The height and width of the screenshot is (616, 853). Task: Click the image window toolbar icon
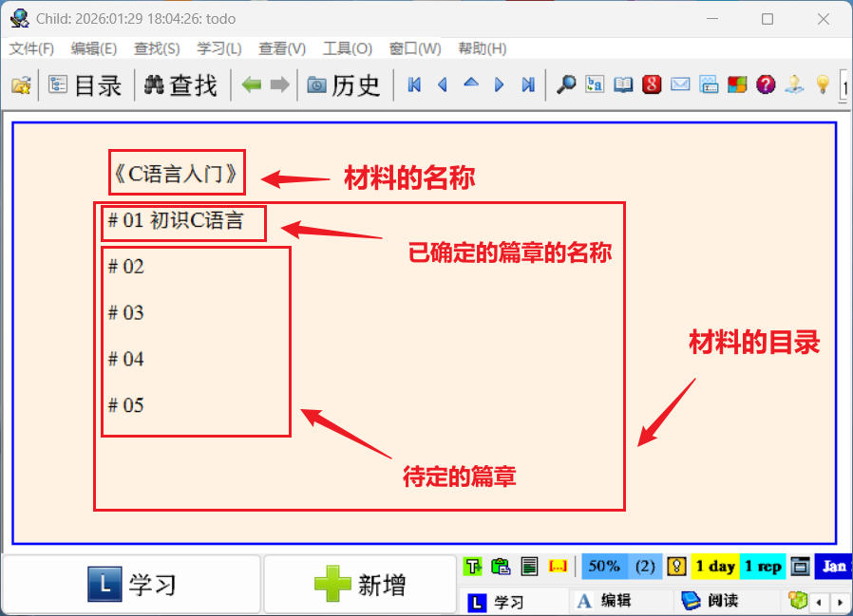(x=709, y=84)
